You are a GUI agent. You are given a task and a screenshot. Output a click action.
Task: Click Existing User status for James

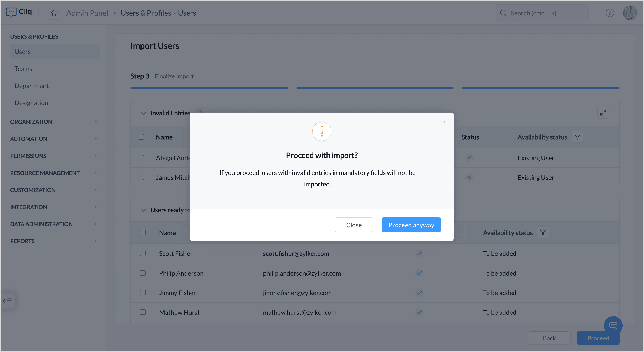(x=536, y=177)
